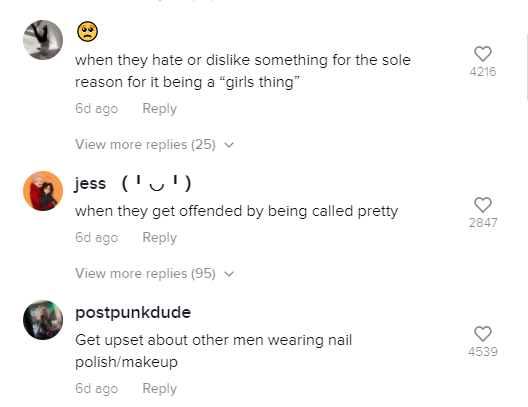Screen dimensions: 528x407
Task: Click the scrollbar at the right edge
Action: 526,67
